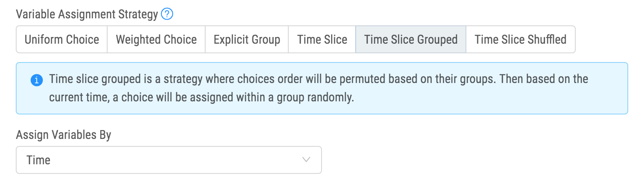Click the Variable Assignment Strategy label
This screenshot has height=187, width=644.
coord(87,14)
